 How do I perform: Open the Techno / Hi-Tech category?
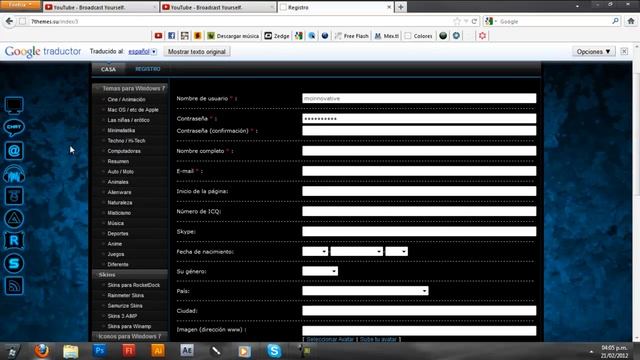pos(126,141)
